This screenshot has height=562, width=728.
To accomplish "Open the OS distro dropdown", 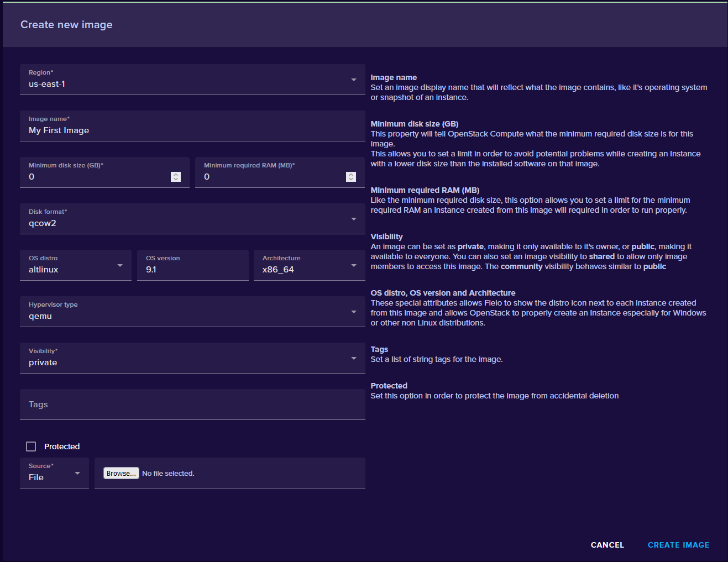I will [75, 266].
